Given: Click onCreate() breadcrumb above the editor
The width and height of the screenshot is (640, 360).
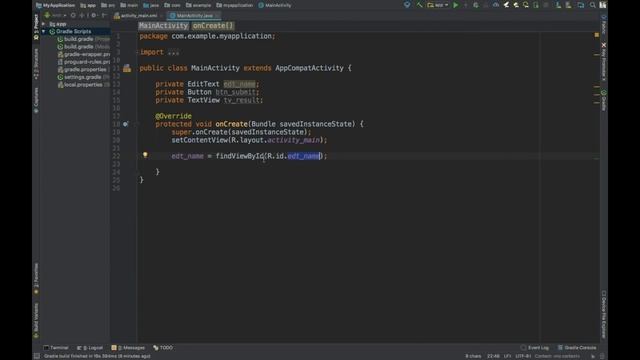Looking at the screenshot, I should 213,26.
